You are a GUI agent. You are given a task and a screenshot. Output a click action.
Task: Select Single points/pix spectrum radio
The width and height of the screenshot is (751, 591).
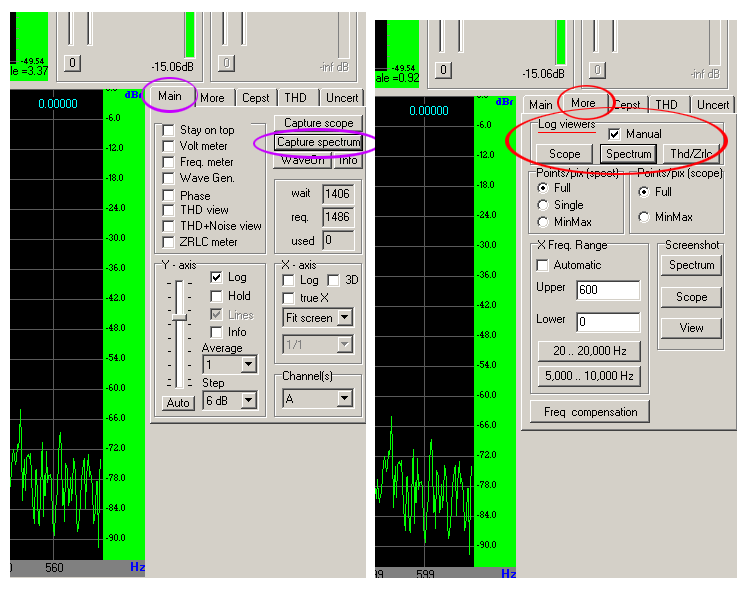543,205
